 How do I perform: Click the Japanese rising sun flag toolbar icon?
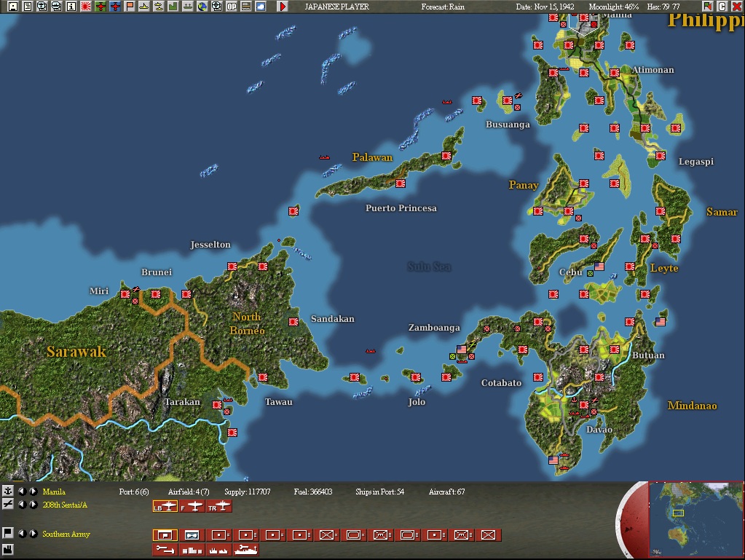click(x=86, y=6)
